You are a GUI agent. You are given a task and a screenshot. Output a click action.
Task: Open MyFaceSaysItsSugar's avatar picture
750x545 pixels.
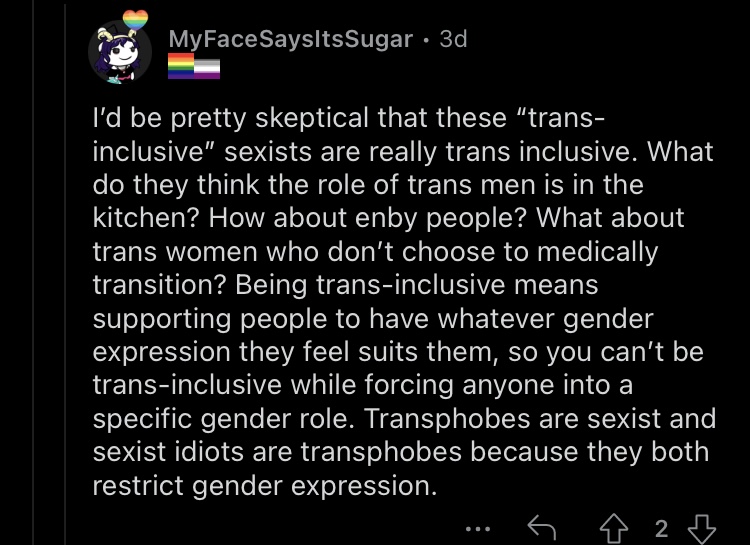click(120, 52)
